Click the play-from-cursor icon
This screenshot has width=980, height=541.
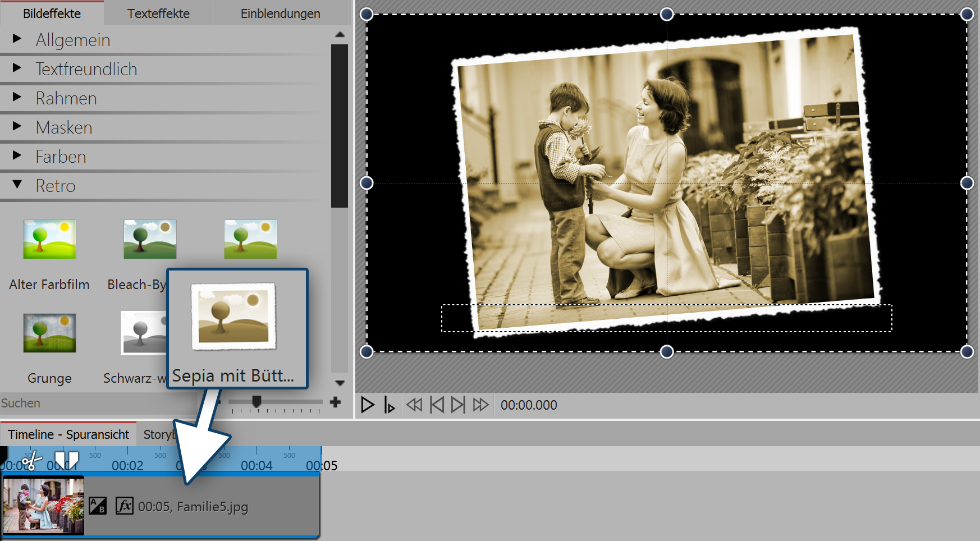(389, 405)
